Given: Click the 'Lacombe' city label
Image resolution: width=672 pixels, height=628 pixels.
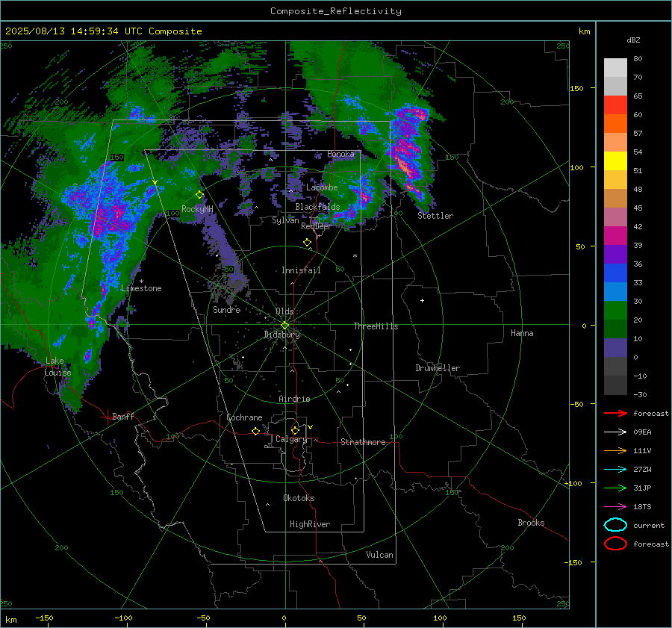Looking at the screenshot, I should tap(322, 187).
